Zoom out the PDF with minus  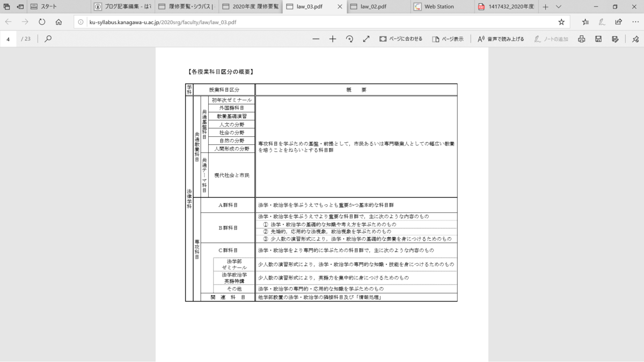click(316, 39)
